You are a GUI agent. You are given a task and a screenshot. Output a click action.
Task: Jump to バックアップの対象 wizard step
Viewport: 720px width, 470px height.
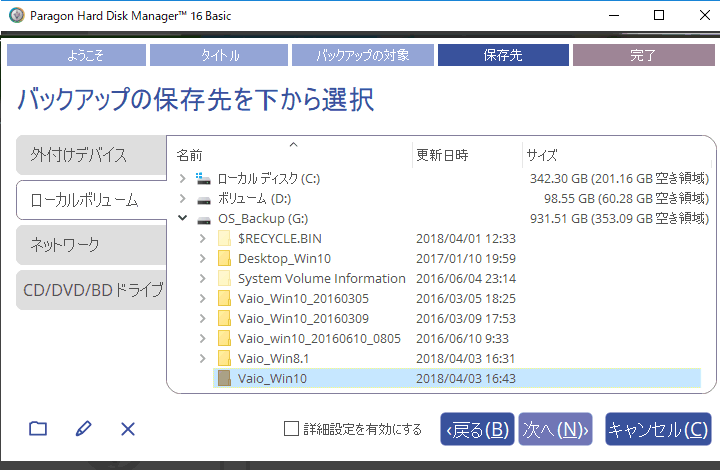362,55
